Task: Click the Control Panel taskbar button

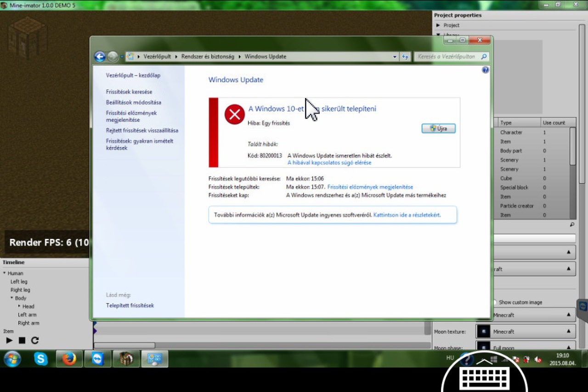Action: click(155, 358)
